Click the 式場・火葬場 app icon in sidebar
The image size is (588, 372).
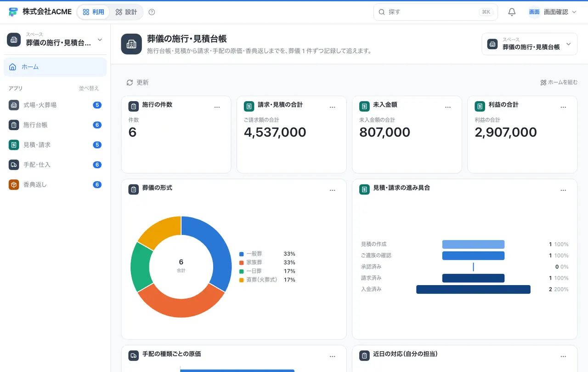pos(14,105)
